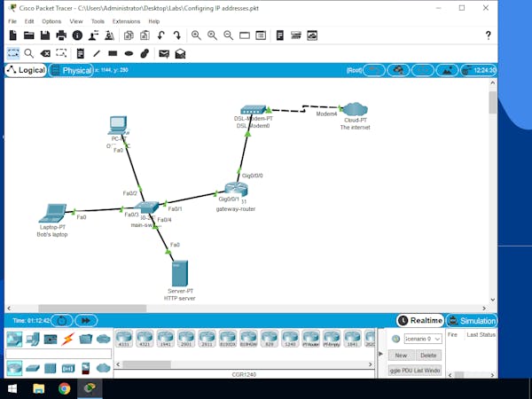Click Fast Forward Time button

86,320
